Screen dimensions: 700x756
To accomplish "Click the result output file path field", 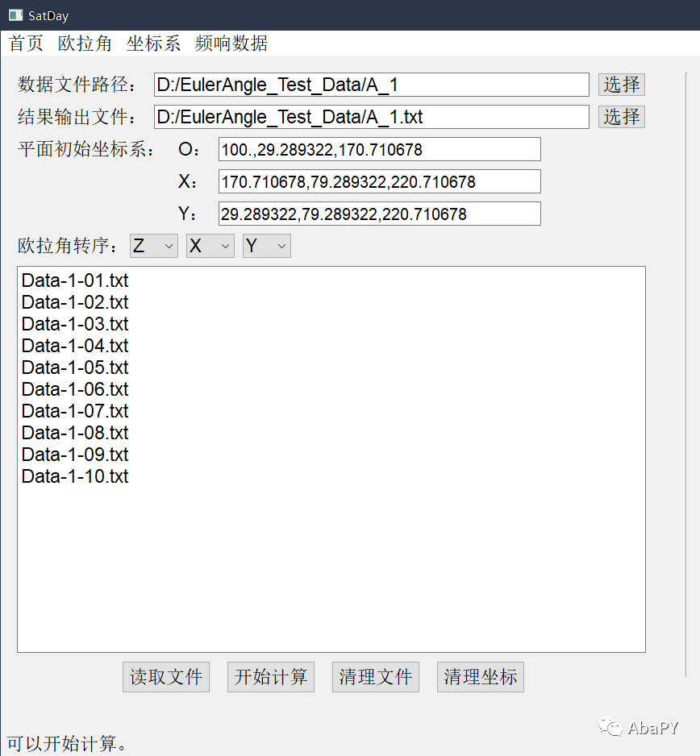I will tap(371, 116).
